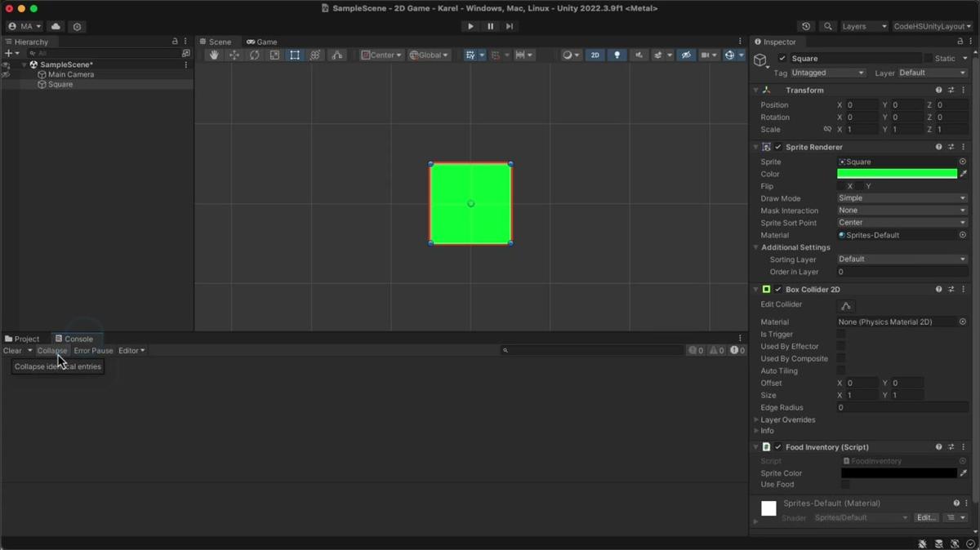Toggle the Square object active checkbox
980x550 pixels.
pyautogui.click(x=782, y=58)
